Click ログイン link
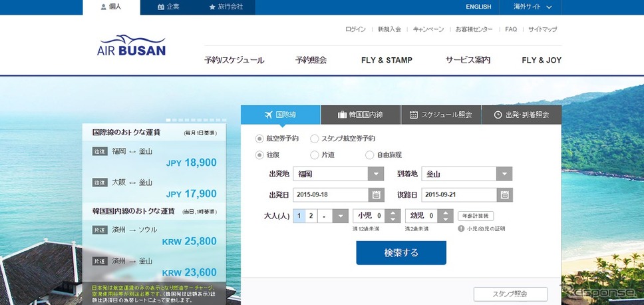 [x=355, y=29]
